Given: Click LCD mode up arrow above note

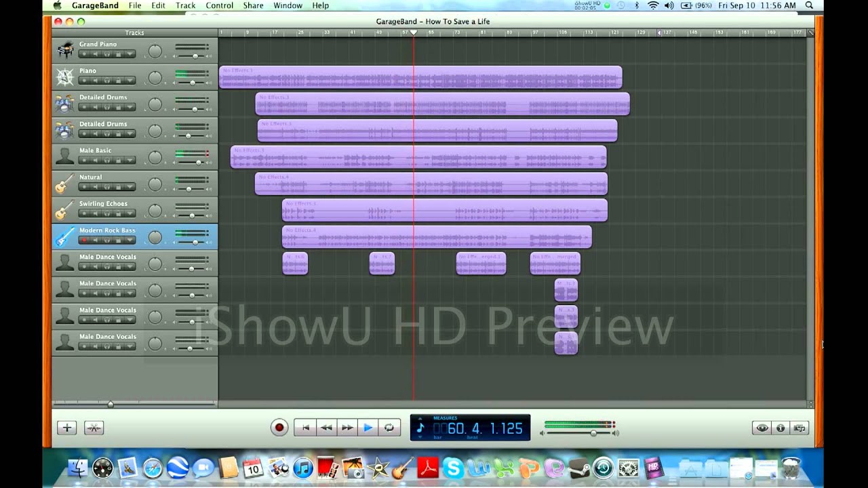Looking at the screenshot, I should coord(420,418).
